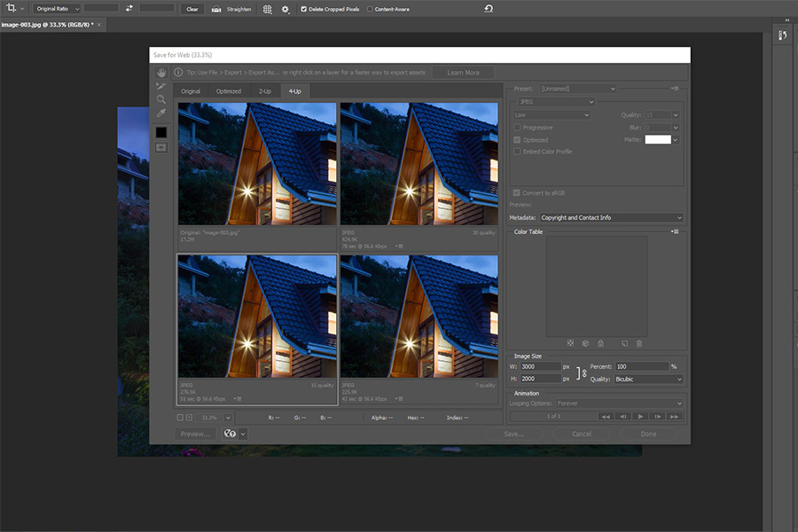The image size is (798, 532).
Task: Enable the Content-Aware checkbox
Action: tap(370, 9)
